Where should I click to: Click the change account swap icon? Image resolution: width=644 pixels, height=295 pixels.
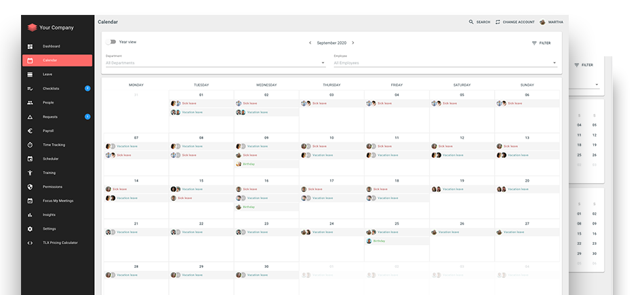[x=498, y=22]
